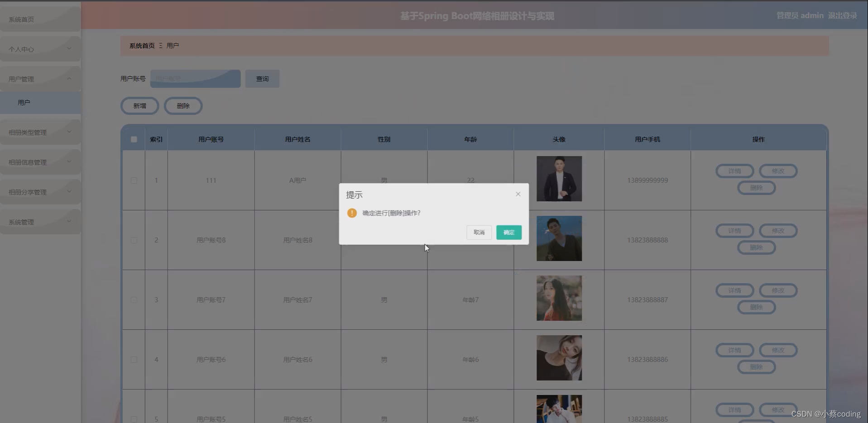Click the 管理员 admin label in header
Screen dimensions: 868x423
point(800,15)
